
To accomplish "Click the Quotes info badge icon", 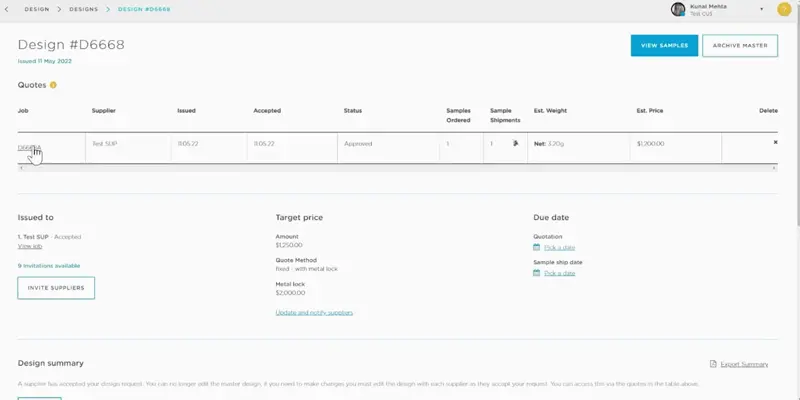I will [x=53, y=85].
